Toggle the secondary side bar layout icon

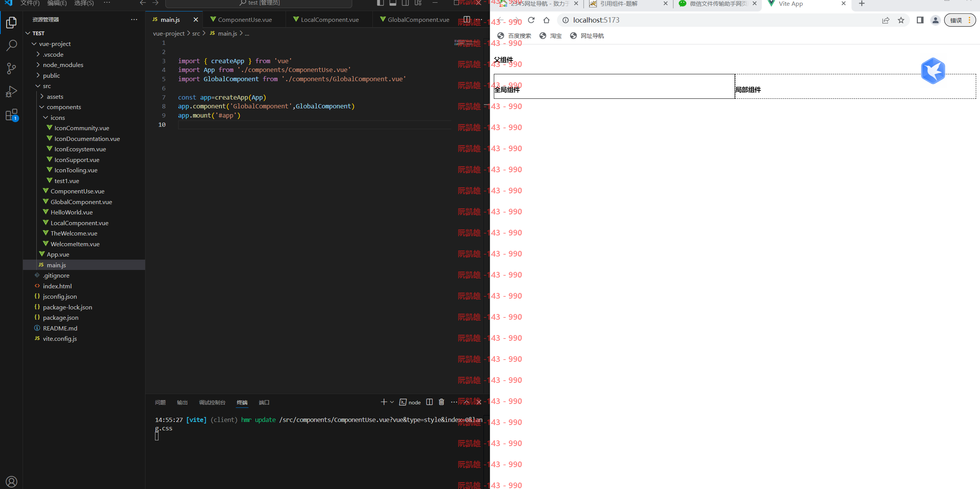[405, 3]
